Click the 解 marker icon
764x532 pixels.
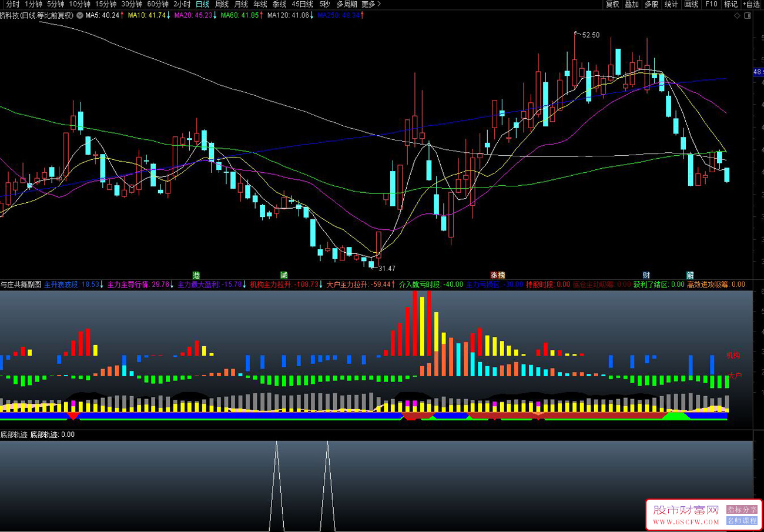[690, 275]
